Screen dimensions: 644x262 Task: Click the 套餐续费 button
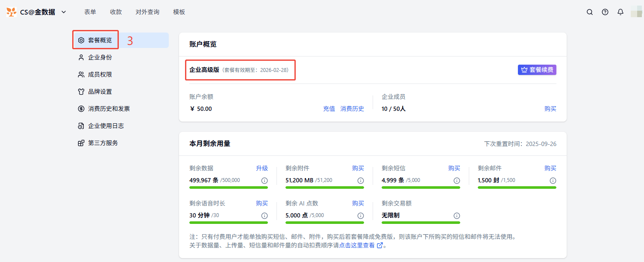[x=537, y=70]
